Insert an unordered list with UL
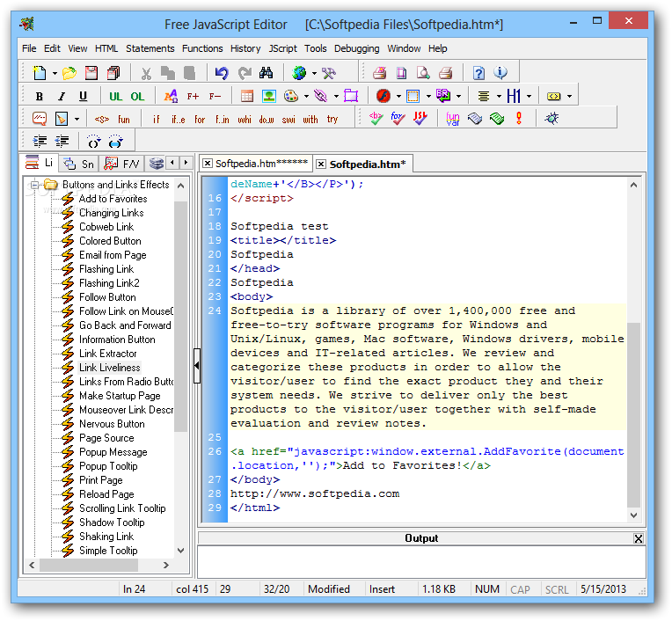Image resolution: width=672 pixels, height=621 pixels. 115,97
